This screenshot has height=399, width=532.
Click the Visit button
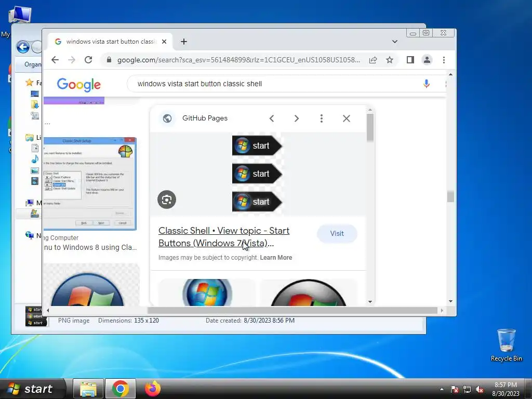337,233
